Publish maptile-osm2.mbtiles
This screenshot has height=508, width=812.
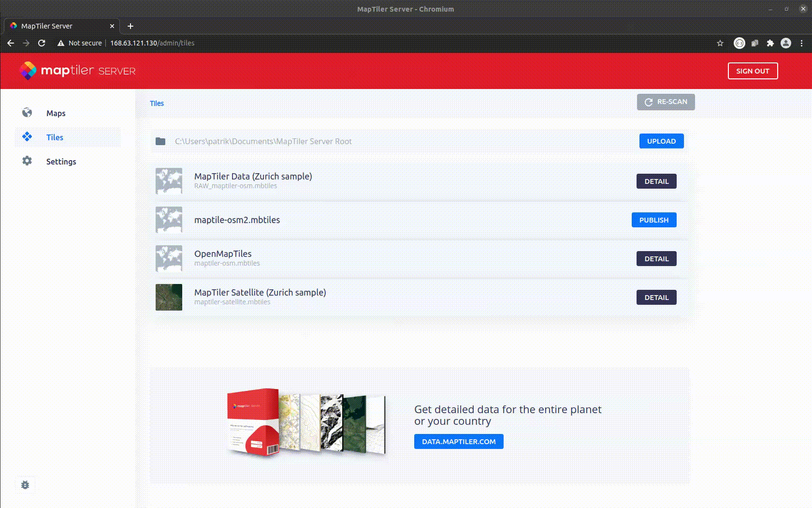(654, 220)
